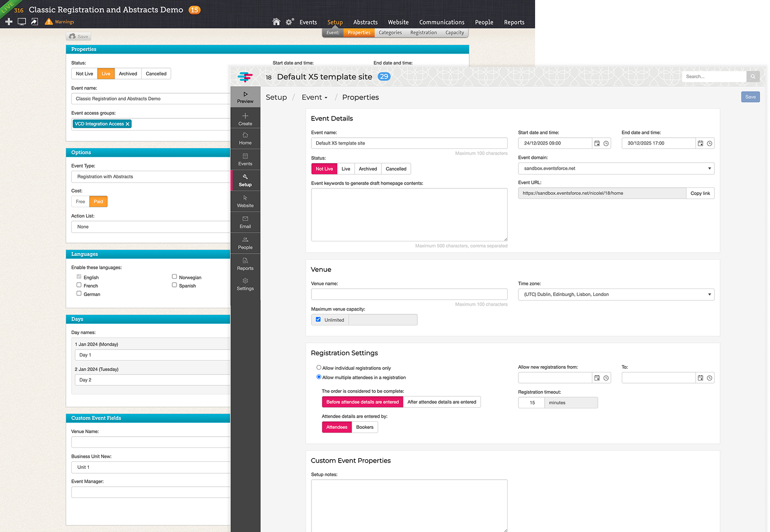Open the Time zone dropdown
770x532 pixels.
coord(616,294)
